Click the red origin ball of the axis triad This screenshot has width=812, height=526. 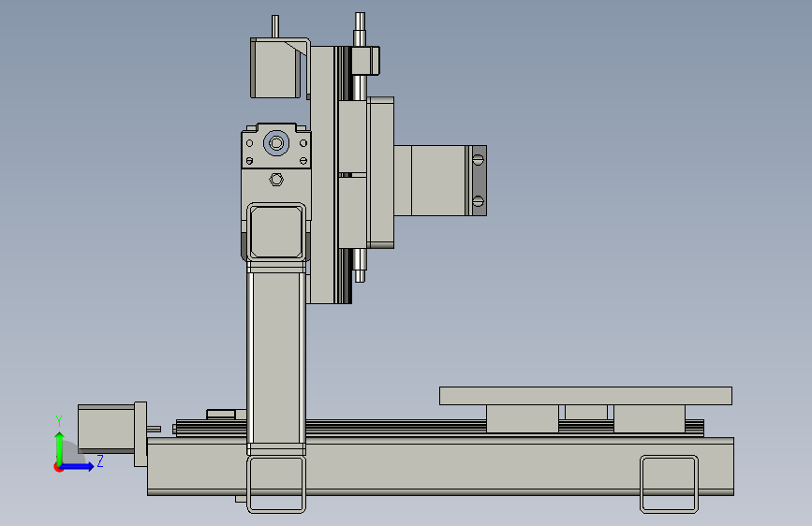(x=57, y=467)
